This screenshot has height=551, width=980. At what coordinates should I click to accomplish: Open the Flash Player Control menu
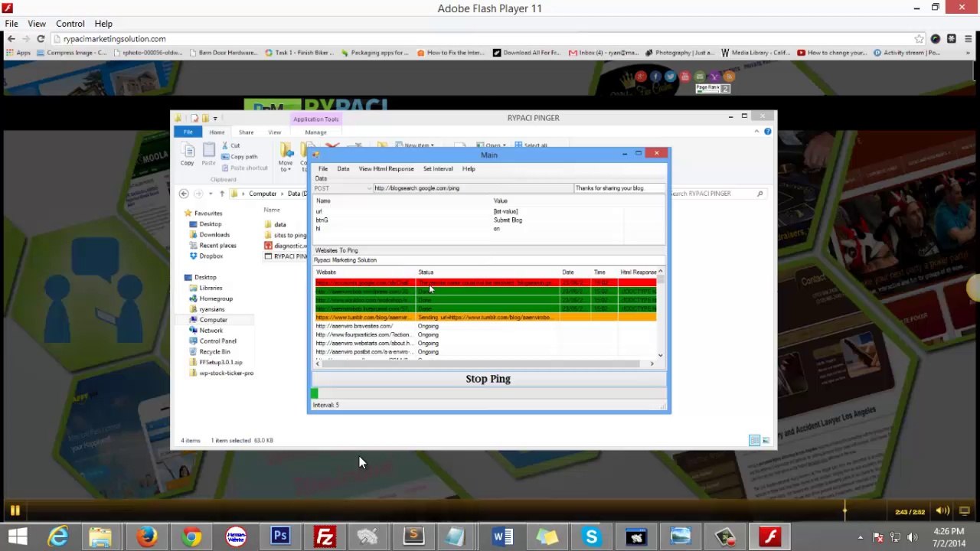pos(70,24)
